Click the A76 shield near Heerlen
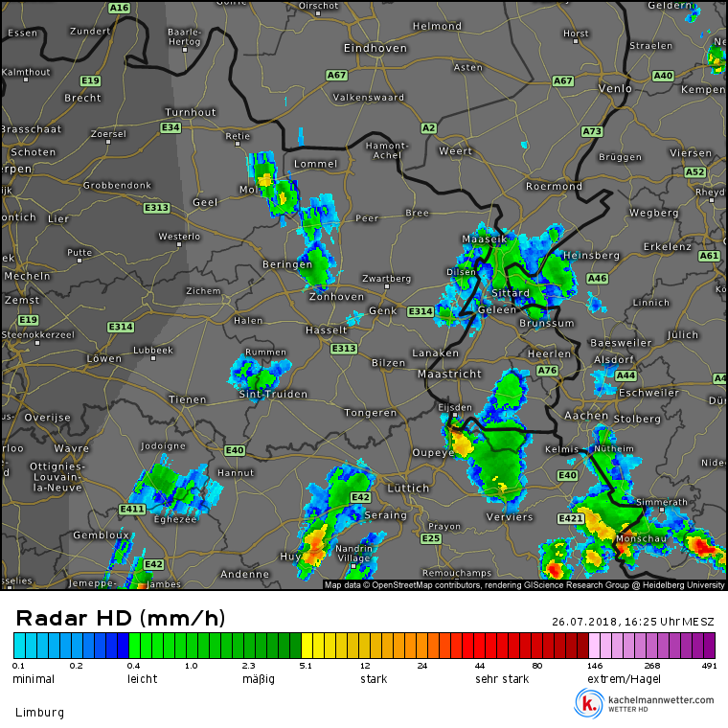 (x=547, y=370)
